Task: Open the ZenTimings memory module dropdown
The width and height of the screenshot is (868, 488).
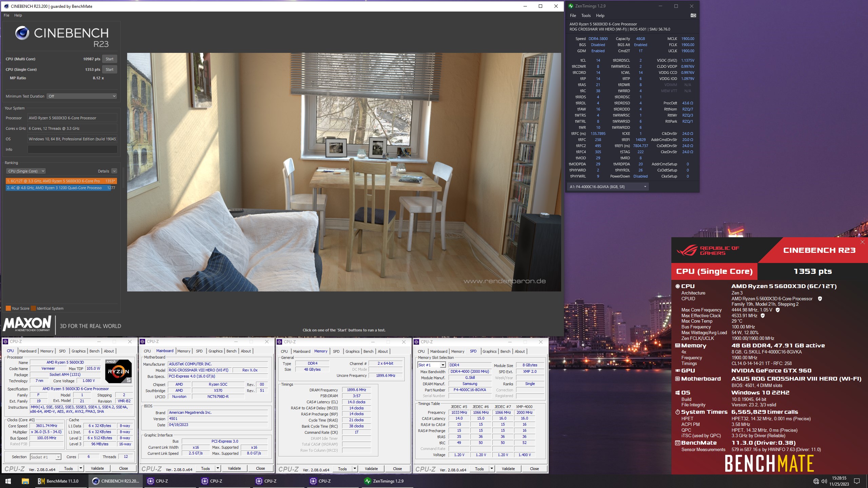Action: coord(608,187)
